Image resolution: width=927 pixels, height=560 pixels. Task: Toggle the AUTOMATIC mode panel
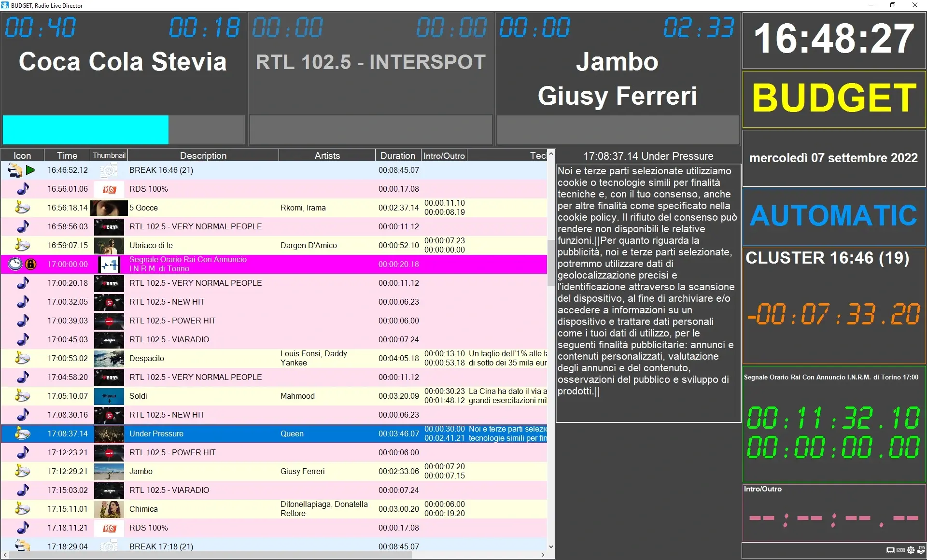tap(833, 216)
